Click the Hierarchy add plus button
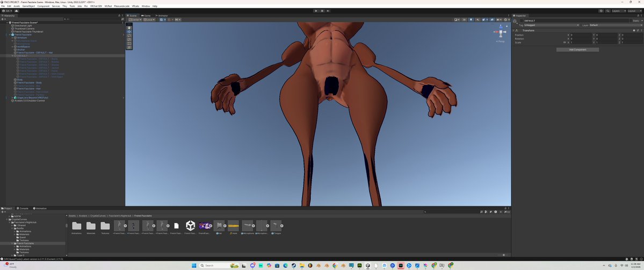The width and height of the screenshot is (644, 270). point(3,19)
